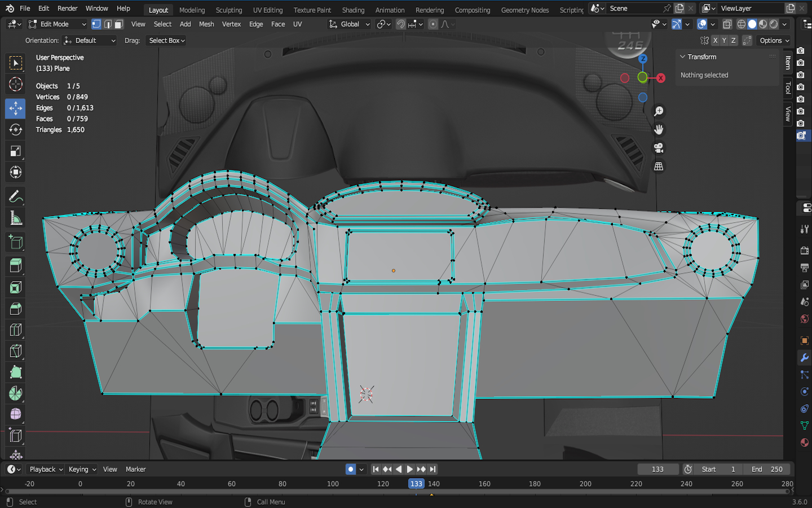This screenshot has width=812, height=508.
Task: Enable face select mode
Action: tap(118, 24)
